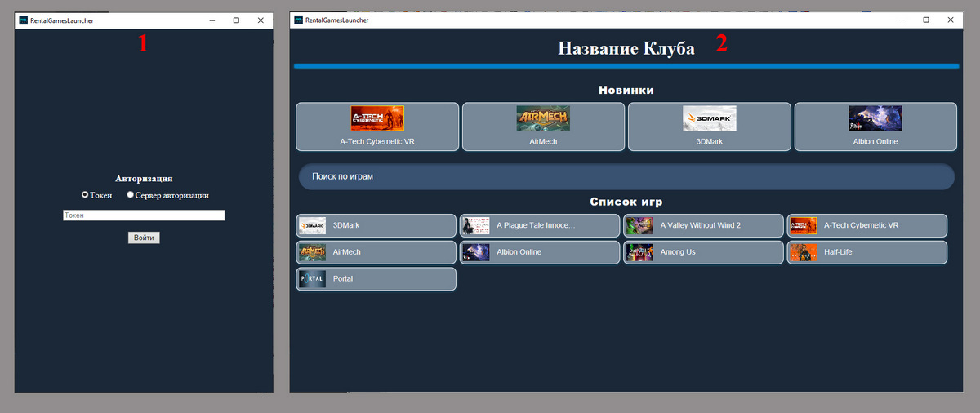Launch 3DMark from the games list
This screenshot has height=413, width=980.
tap(376, 226)
